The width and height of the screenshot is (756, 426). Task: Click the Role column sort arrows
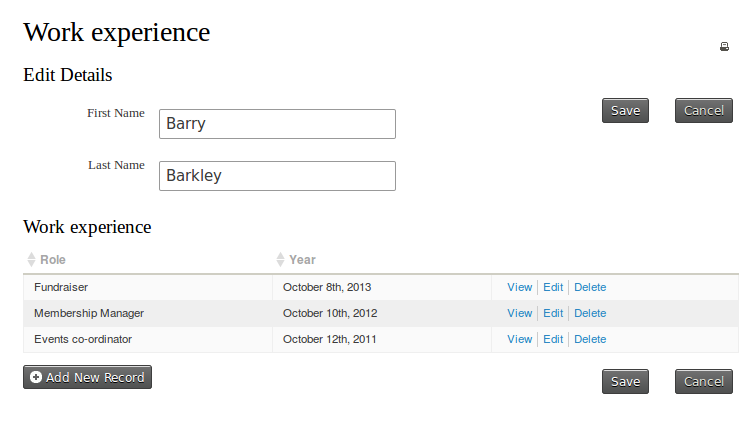[31, 260]
